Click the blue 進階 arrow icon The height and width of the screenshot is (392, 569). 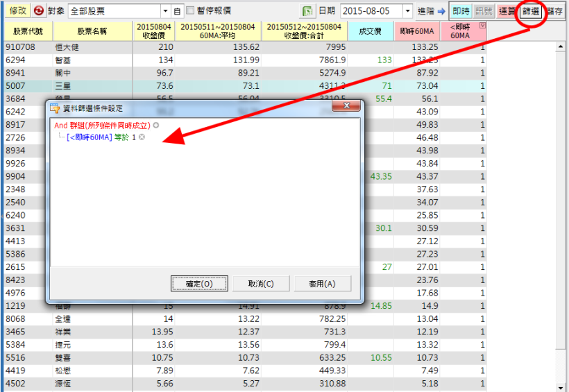(441, 11)
